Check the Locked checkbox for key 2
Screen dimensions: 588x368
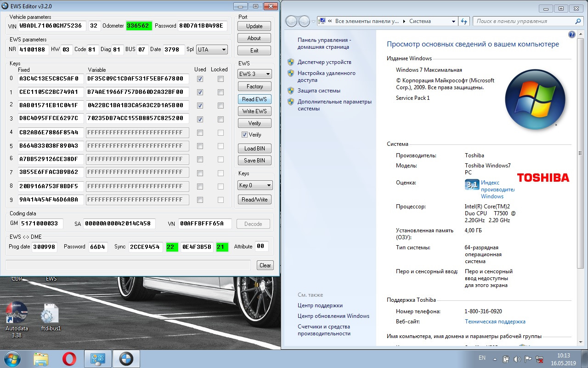pos(221,105)
